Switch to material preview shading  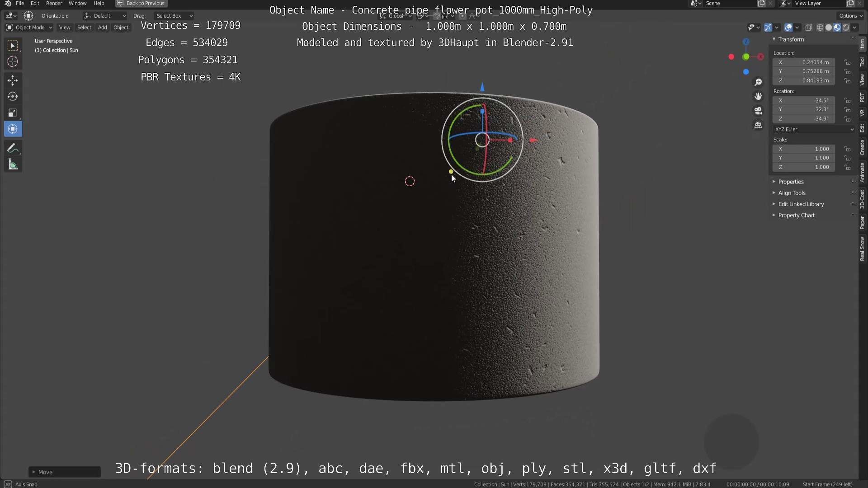click(x=837, y=28)
